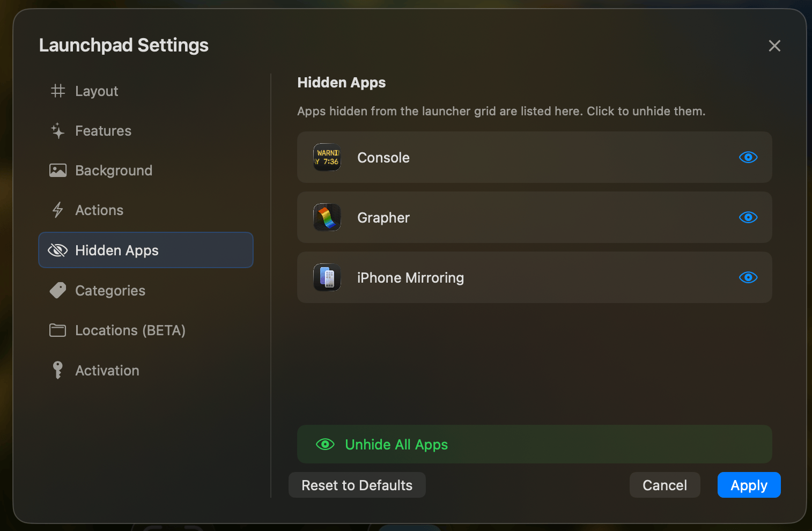
Task: Click the Actions lightning bolt icon
Action: [57, 210]
